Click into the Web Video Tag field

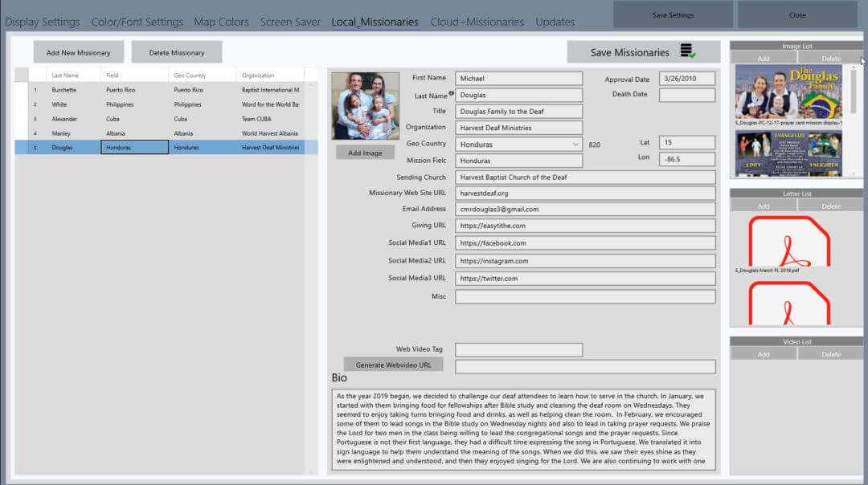coord(518,349)
